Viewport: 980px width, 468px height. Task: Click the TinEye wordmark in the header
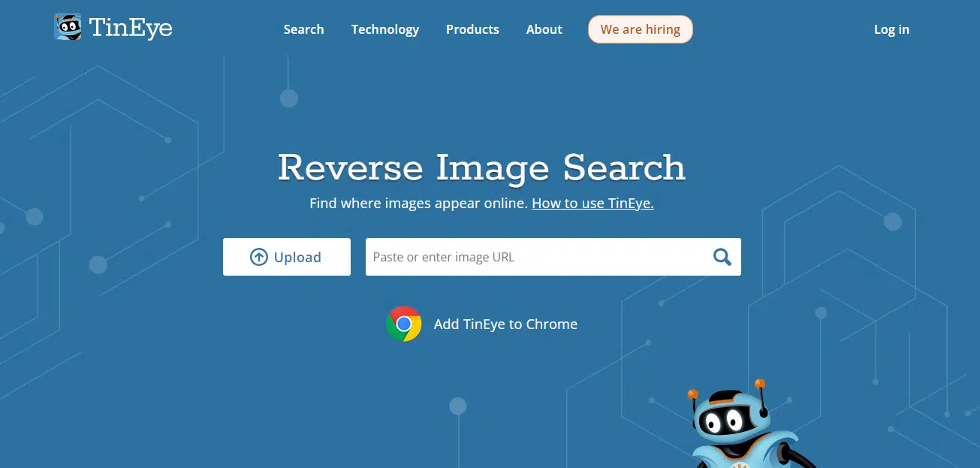[x=131, y=29]
